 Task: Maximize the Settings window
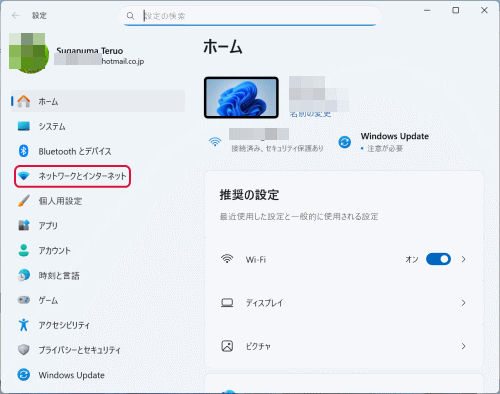click(x=455, y=10)
